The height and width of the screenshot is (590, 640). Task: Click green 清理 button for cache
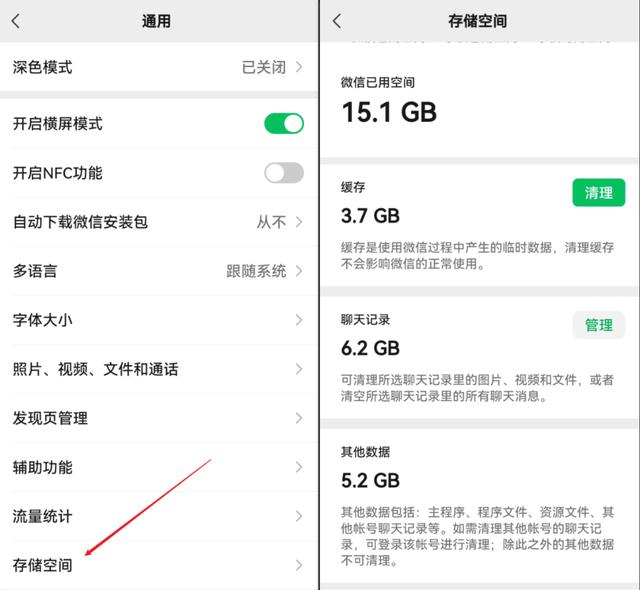pos(598,192)
